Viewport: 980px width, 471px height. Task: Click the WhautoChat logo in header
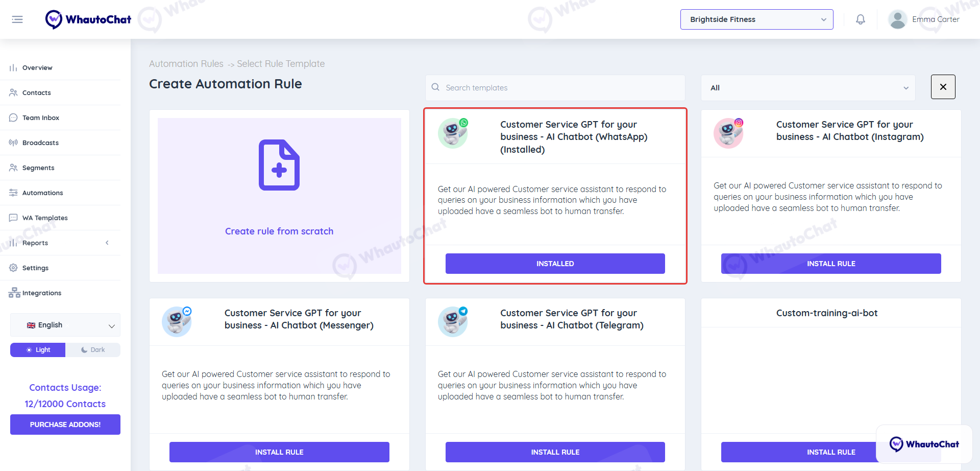pyautogui.click(x=88, y=19)
